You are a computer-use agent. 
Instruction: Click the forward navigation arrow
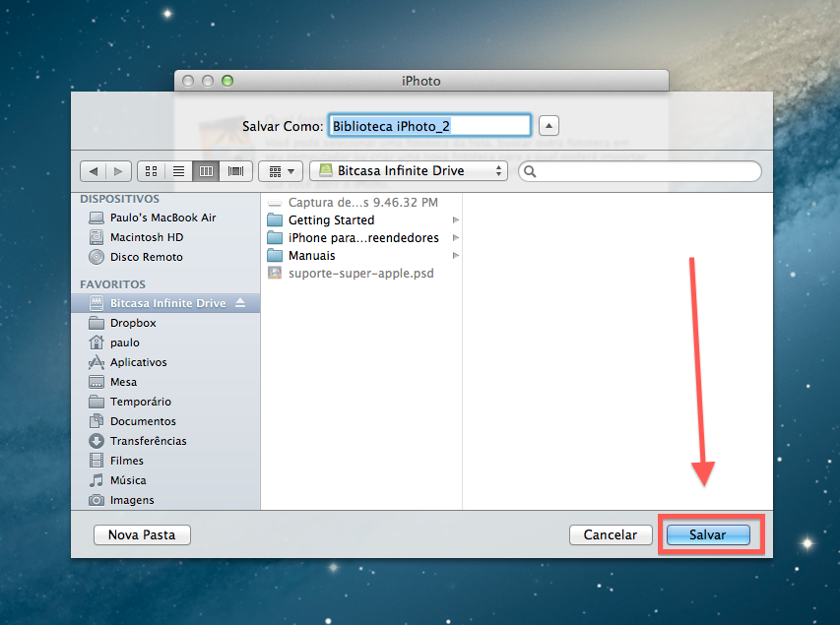(x=118, y=171)
